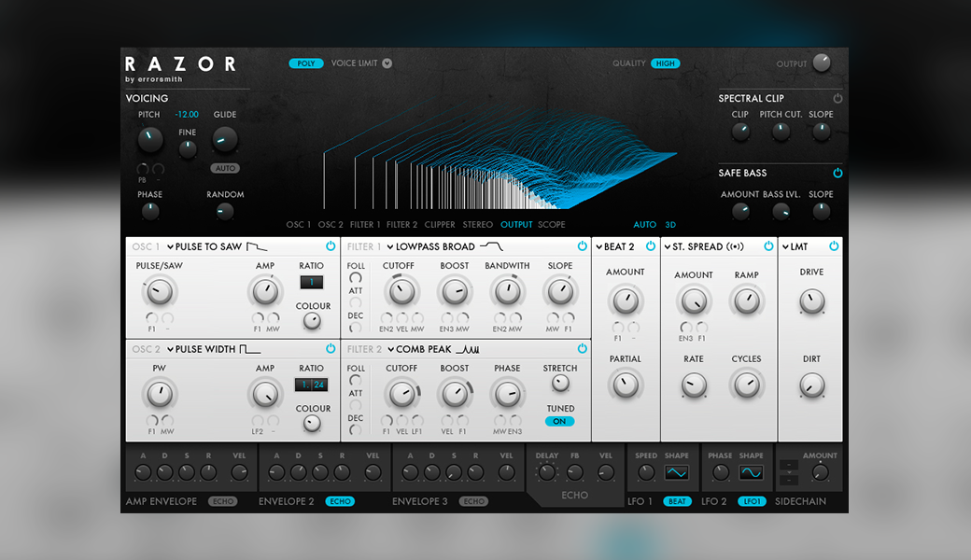Click the POLY button
The image size is (971, 560).
(306, 63)
